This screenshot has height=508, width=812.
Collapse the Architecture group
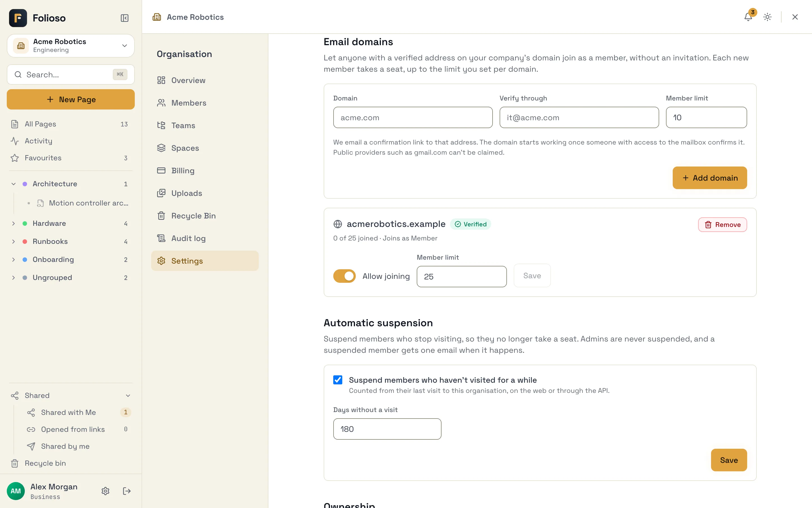tap(14, 184)
